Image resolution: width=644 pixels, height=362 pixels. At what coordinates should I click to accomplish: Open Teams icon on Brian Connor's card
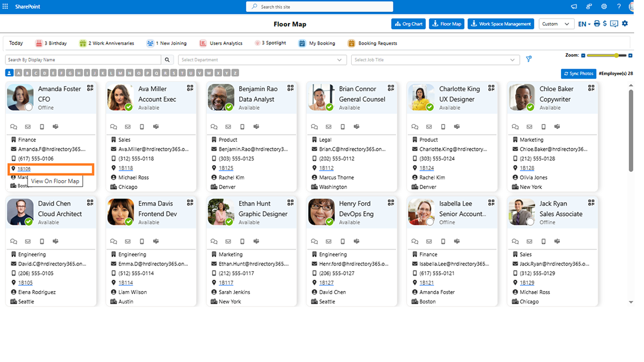coord(356,126)
